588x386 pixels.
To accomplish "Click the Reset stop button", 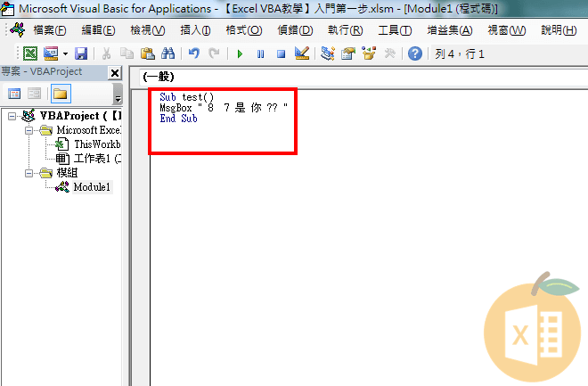I will pos(281,53).
